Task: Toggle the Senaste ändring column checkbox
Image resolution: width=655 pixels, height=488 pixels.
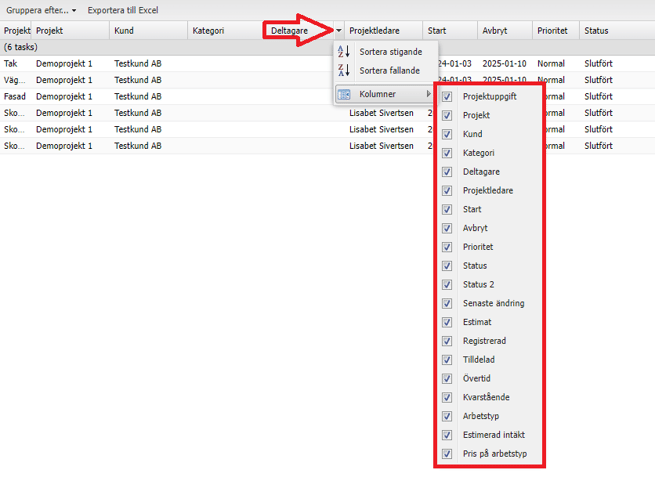Action: [x=447, y=303]
